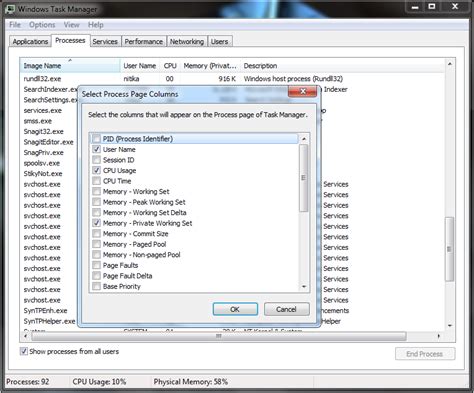474x393 pixels.
Task: Select the SynTPEnh.exe process
Action: (x=45, y=311)
